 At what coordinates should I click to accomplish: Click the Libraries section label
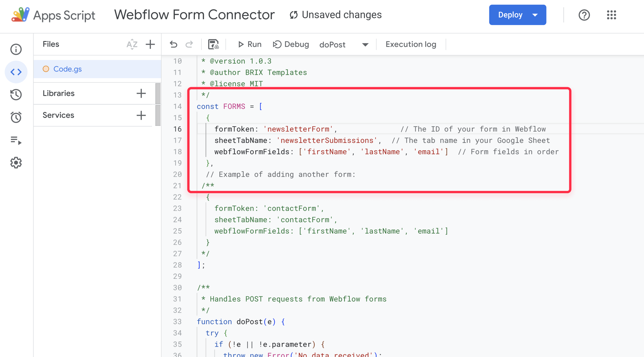tap(59, 93)
